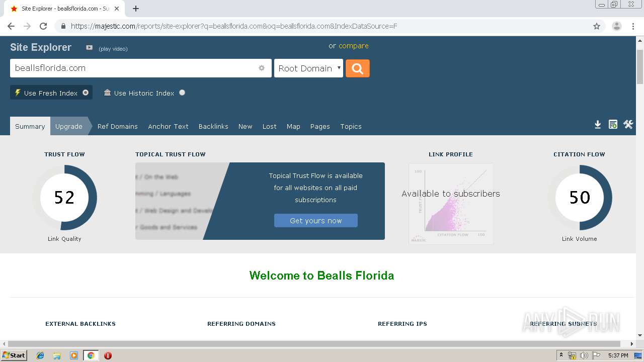This screenshot has height=362, width=644.
Task: Play the Site Explorer video icon
Action: tap(89, 48)
